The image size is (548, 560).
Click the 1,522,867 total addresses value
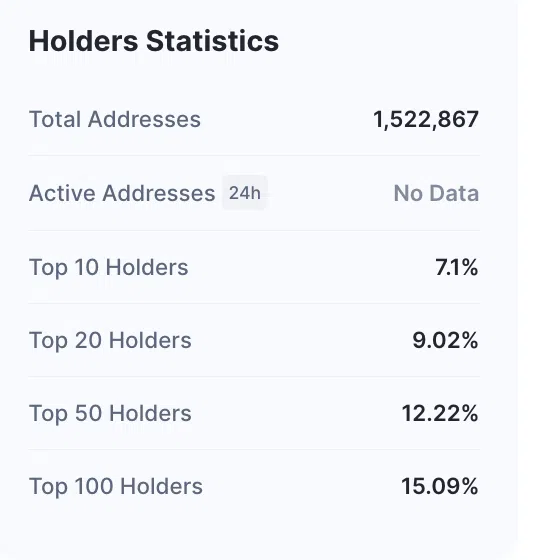click(426, 119)
